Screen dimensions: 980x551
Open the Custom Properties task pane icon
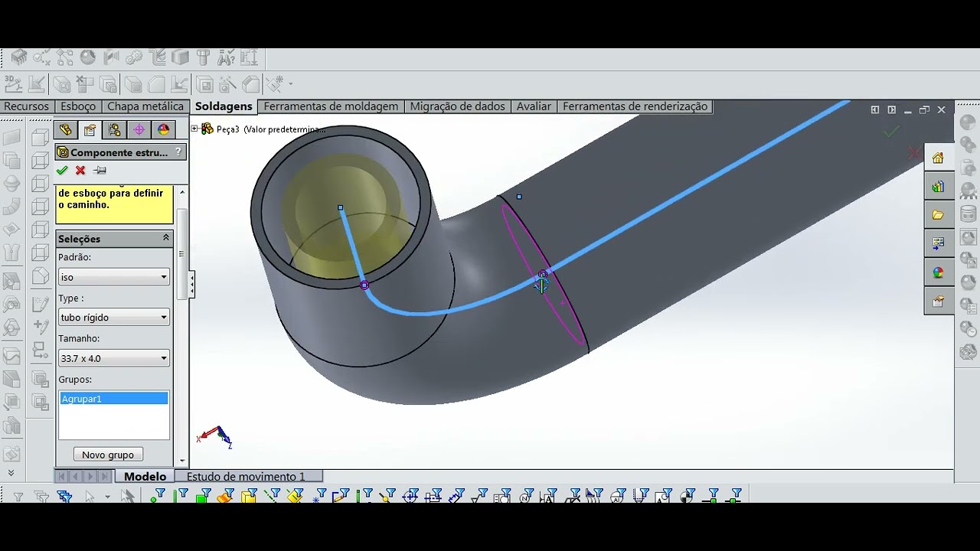938,301
